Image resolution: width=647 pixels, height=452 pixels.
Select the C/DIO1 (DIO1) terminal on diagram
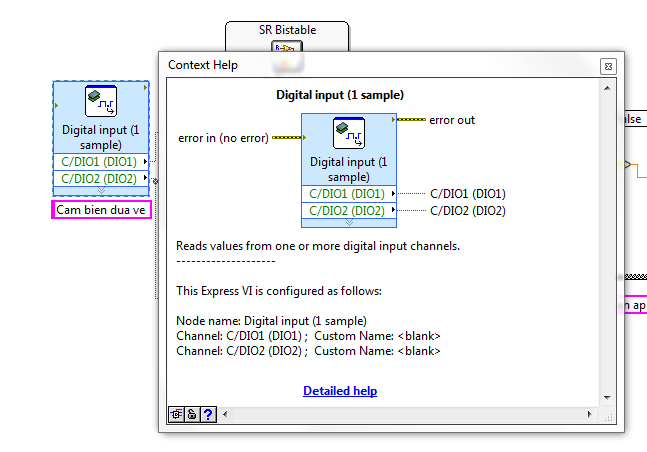pyautogui.click(x=100, y=161)
